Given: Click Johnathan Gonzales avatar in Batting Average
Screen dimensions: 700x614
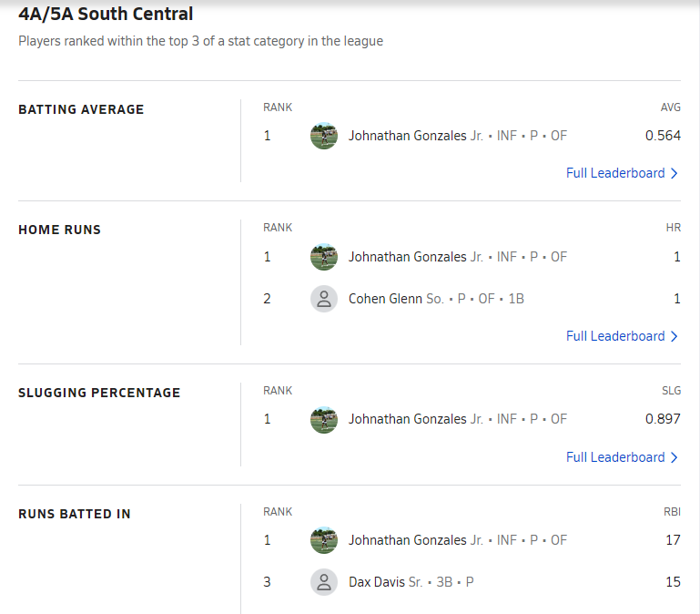Looking at the screenshot, I should pos(324,136).
